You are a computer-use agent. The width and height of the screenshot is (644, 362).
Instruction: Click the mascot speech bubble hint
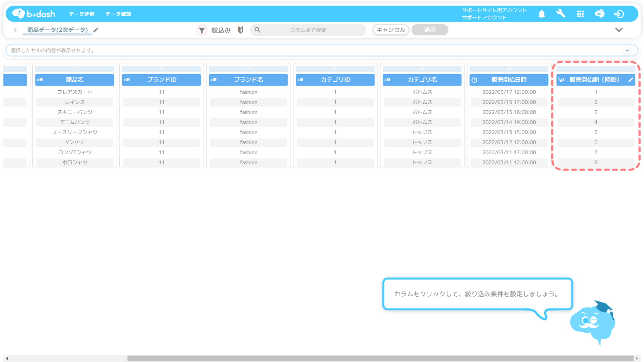tap(477, 294)
